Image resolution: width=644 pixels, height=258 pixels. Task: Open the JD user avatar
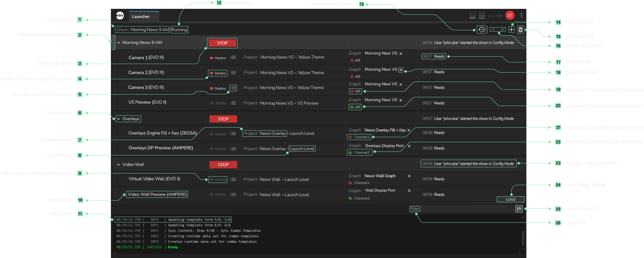(510, 16)
